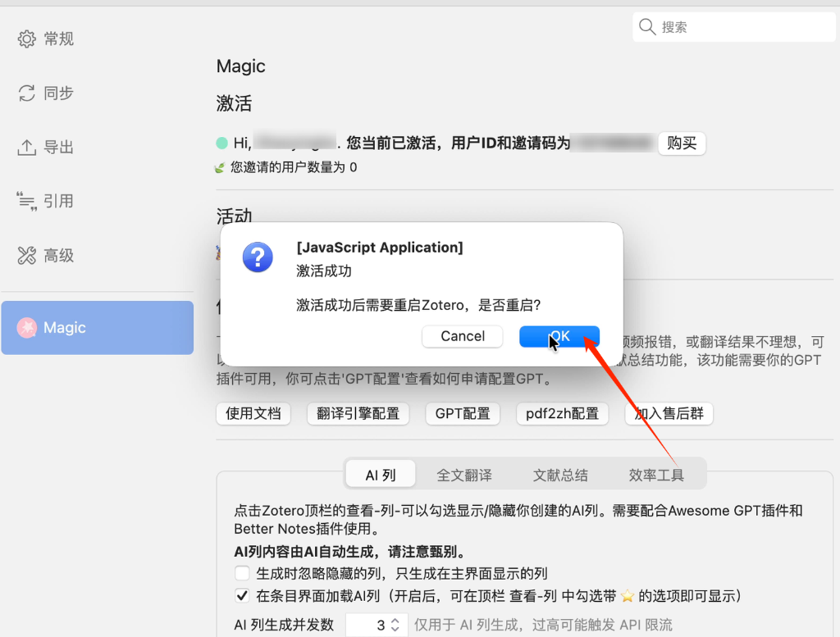Click the star icon in AI列 option text
This screenshot has height=637, width=840.
(628, 596)
